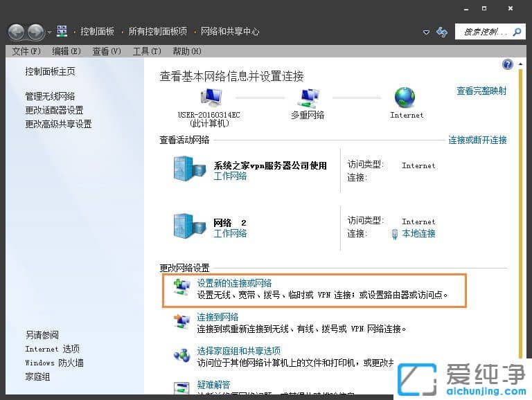This screenshot has width=532, height=400.
Task: Click the plug icon beside 本地连接
Action: tap(395, 234)
